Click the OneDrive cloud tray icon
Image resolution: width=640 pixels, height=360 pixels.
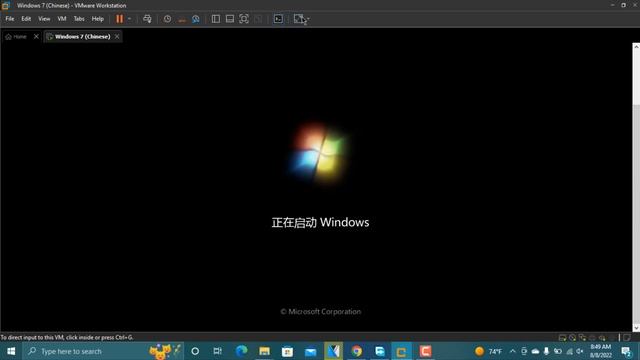coord(536,351)
